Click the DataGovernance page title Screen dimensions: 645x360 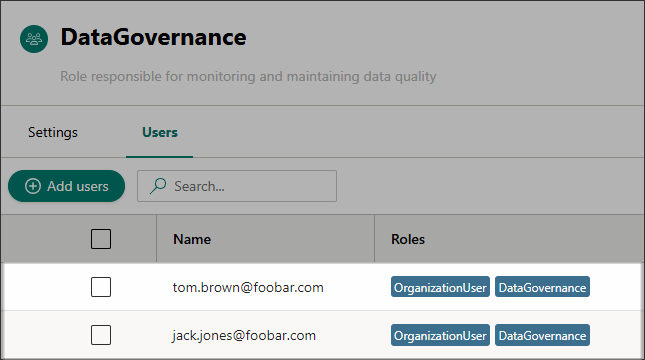(x=153, y=37)
